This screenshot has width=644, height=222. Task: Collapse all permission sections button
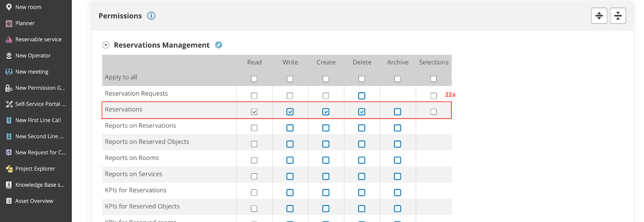618,16
